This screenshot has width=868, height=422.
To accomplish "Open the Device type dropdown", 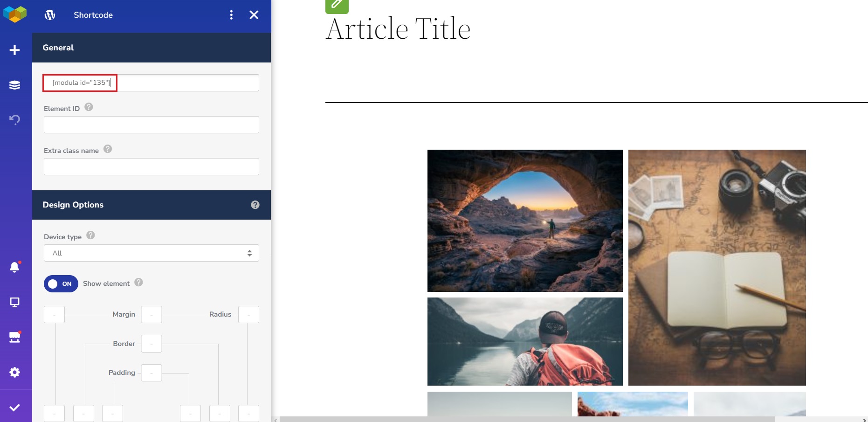I will pyautogui.click(x=151, y=253).
